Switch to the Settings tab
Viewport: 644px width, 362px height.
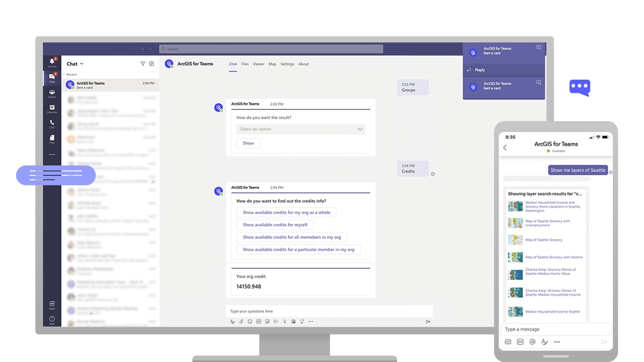[x=287, y=64]
